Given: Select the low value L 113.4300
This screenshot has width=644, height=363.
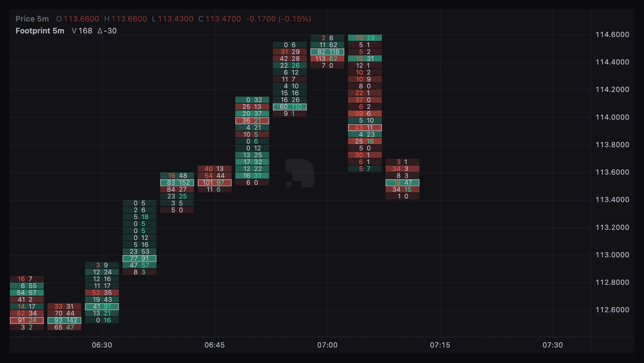Looking at the screenshot, I should (173, 19).
